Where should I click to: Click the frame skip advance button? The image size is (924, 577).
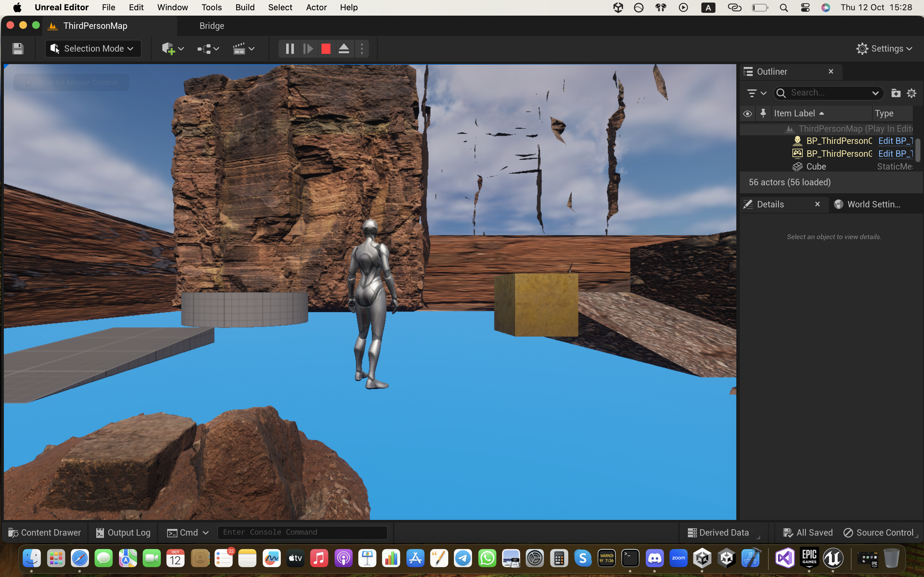(x=308, y=48)
